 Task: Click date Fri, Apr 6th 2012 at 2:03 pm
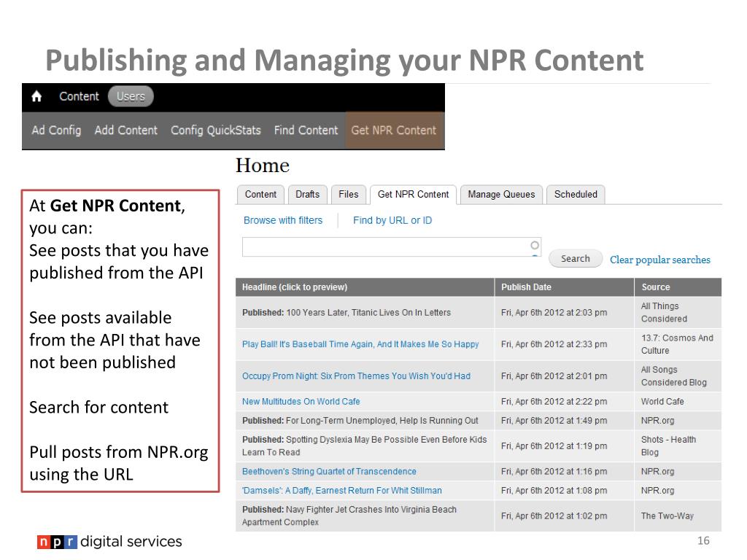tap(554, 313)
